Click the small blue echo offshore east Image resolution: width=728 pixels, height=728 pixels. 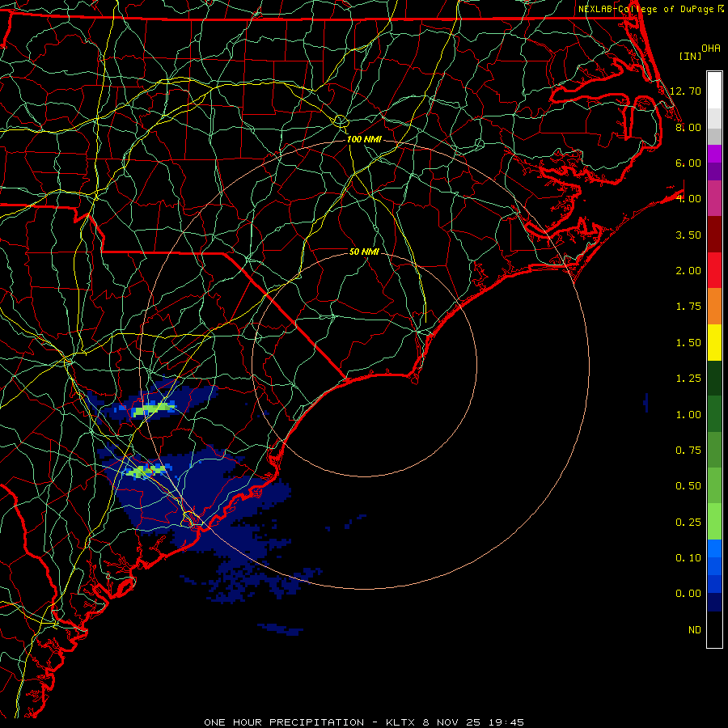click(645, 402)
